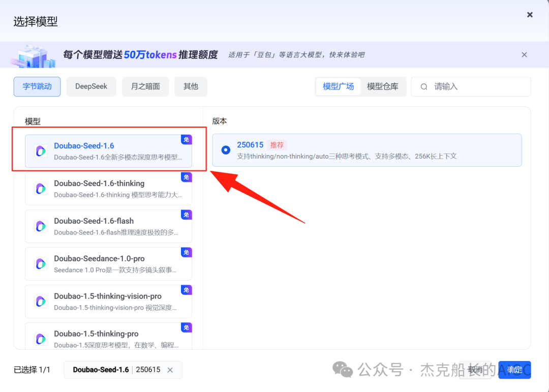Viewport: 549px width, 392px height.
Task: Choose the Doubao-Seed-1.6-thinking model name
Action: 99,183
